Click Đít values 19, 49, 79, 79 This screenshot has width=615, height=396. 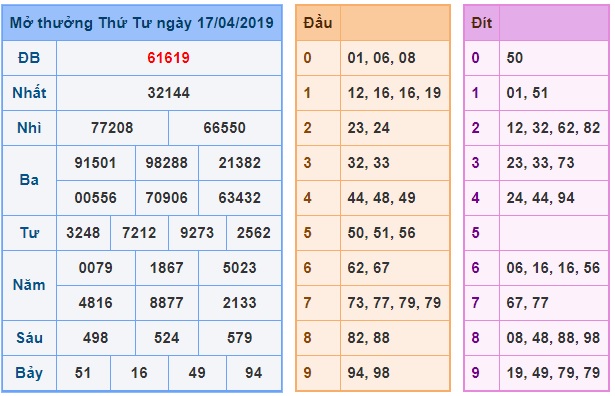click(553, 372)
